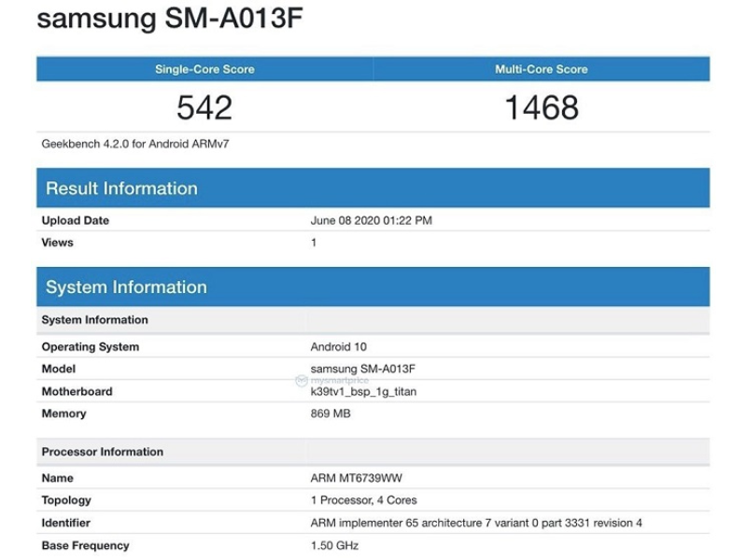Click the 'k39tv1_bsp_1g_titan' motherboard value
Viewport: 747px width, 560px height.
click(x=363, y=391)
